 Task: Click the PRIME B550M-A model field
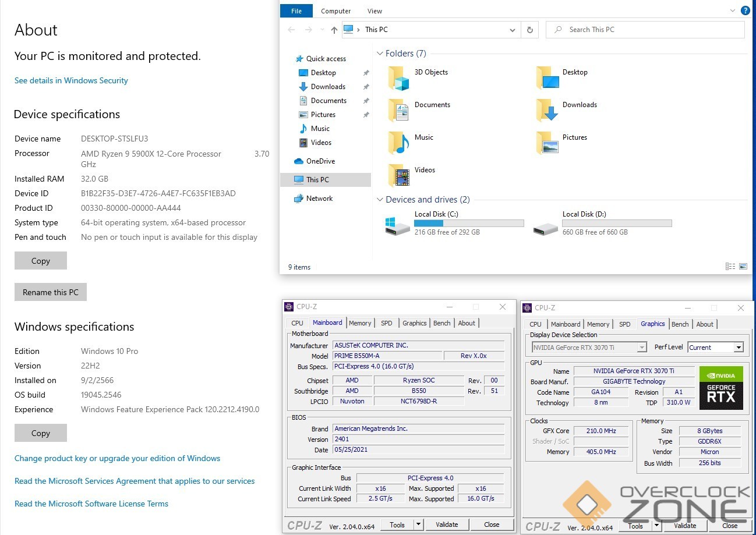pos(387,356)
